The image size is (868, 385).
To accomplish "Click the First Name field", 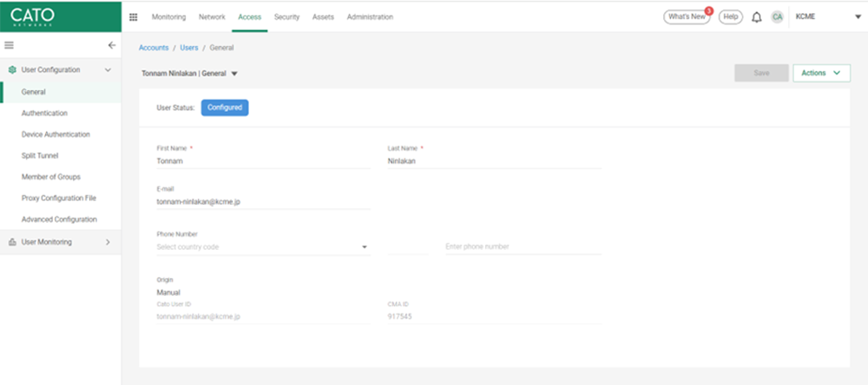I will pos(264,161).
